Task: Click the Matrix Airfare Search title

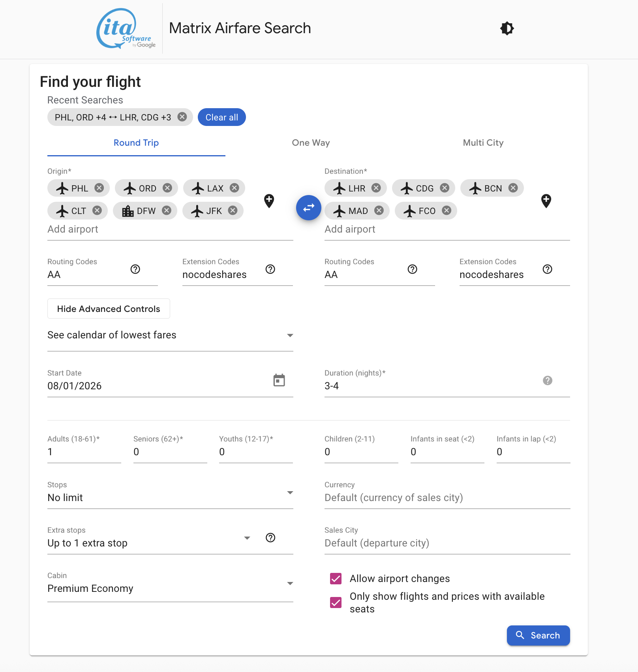Action: (x=240, y=28)
